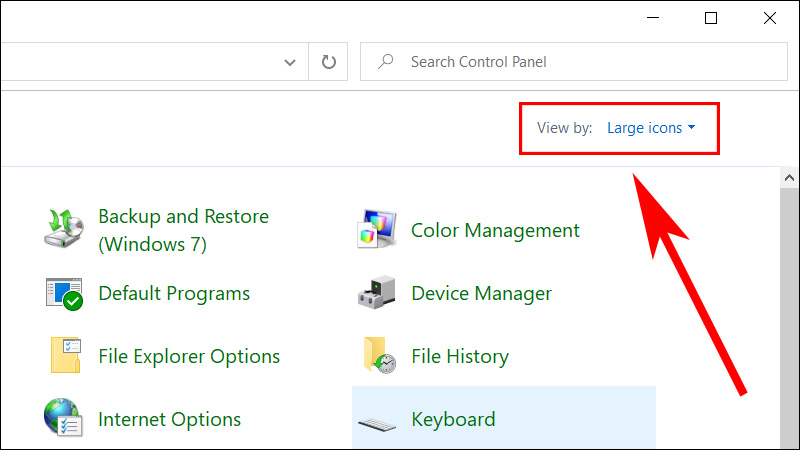Maximize the Control Panel window

pyautogui.click(x=711, y=17)
